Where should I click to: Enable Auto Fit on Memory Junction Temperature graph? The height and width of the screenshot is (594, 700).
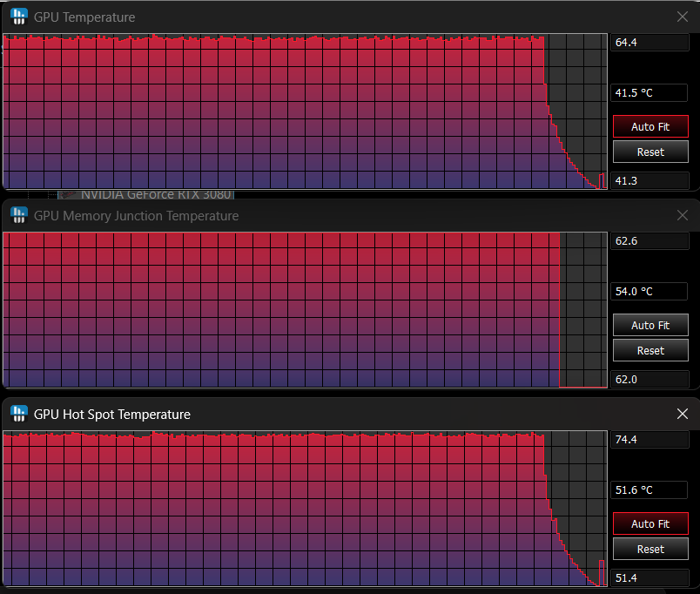(650, 325)
